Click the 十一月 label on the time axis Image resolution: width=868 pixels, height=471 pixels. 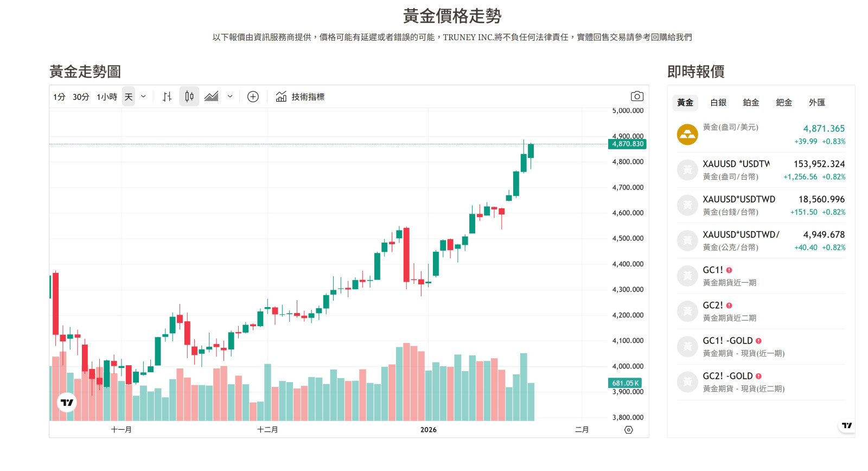coord(121,430)
